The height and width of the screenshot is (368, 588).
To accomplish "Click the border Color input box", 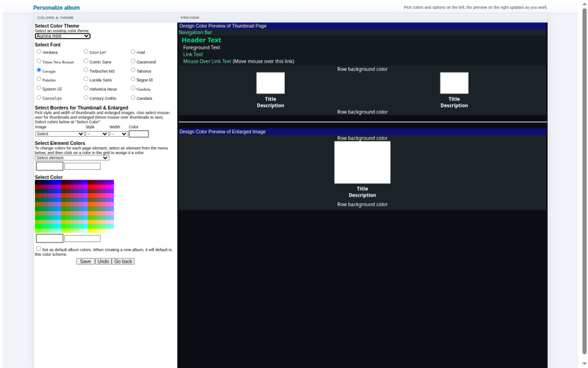I will (139, 133).
